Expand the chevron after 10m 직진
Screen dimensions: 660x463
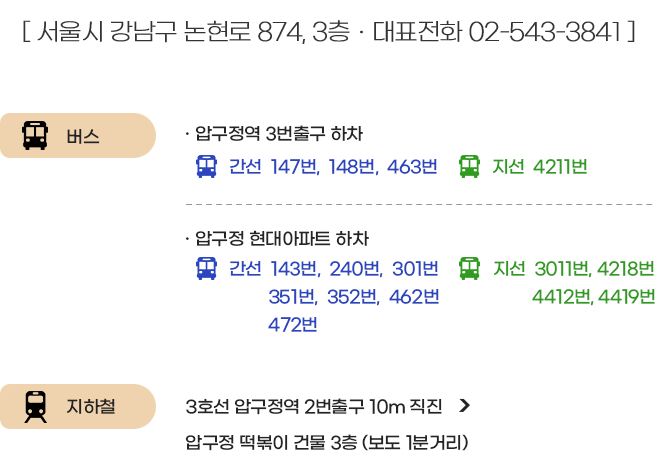coord(464,406)
